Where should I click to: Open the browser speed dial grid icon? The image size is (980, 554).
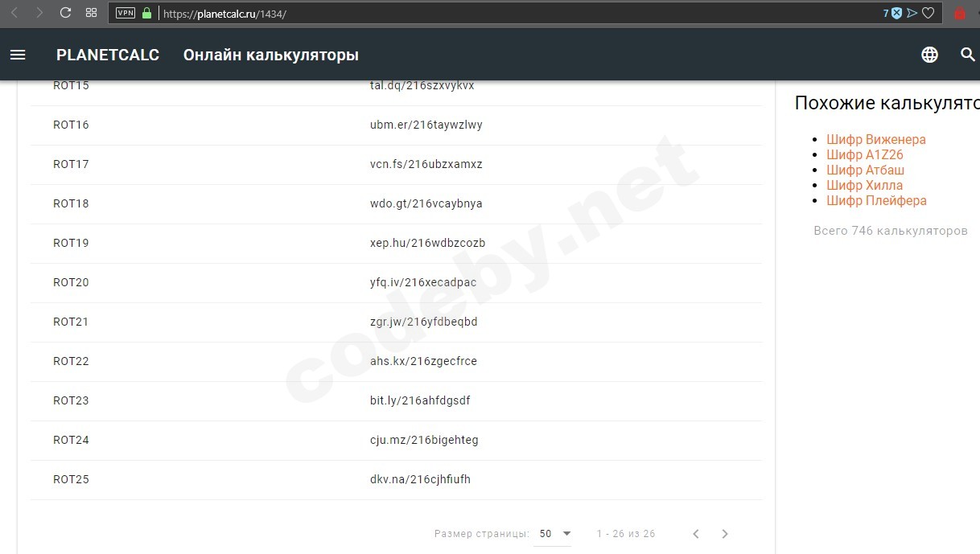[x=91, y=13]
